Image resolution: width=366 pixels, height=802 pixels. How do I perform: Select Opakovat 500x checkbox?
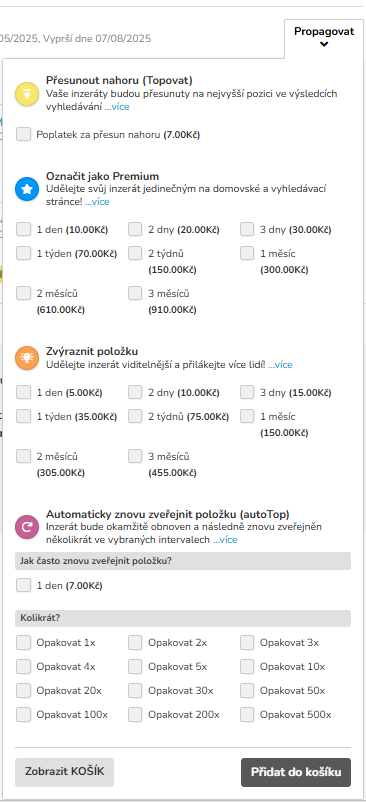247,715
